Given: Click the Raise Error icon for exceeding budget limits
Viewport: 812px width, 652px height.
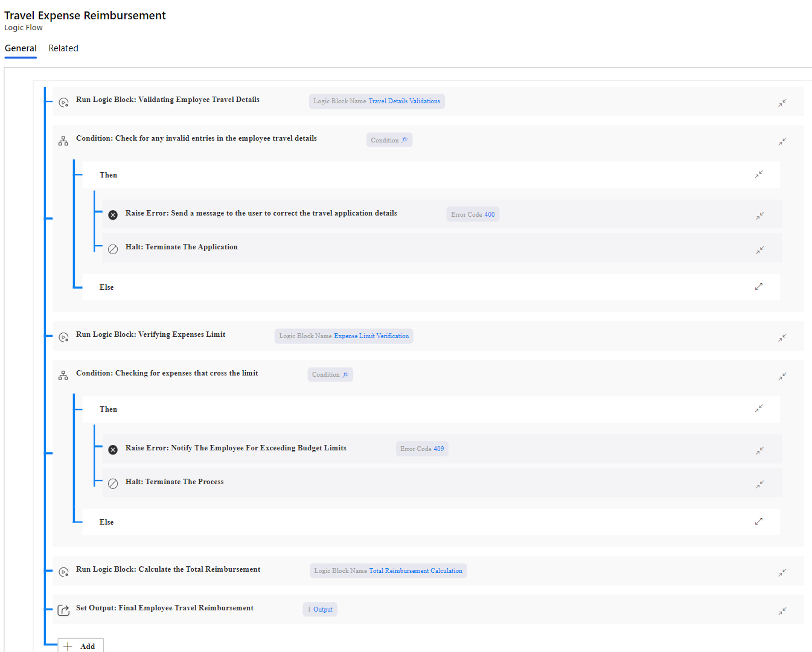Looking at the screenshot, I should [113, 449].
